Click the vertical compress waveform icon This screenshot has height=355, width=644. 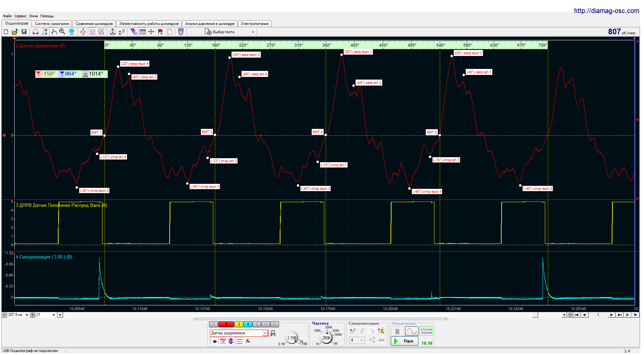(83, 32)
